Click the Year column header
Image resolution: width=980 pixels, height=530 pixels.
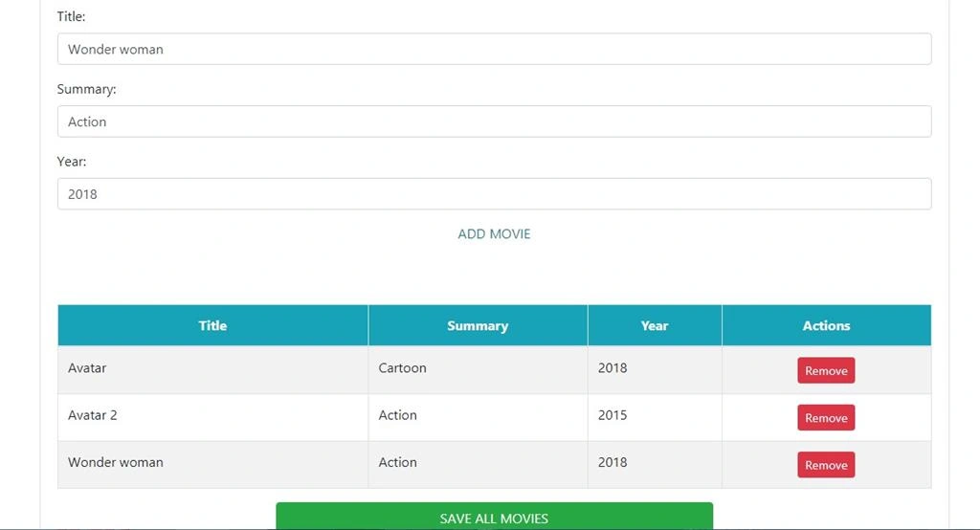(x=655, y=325)
